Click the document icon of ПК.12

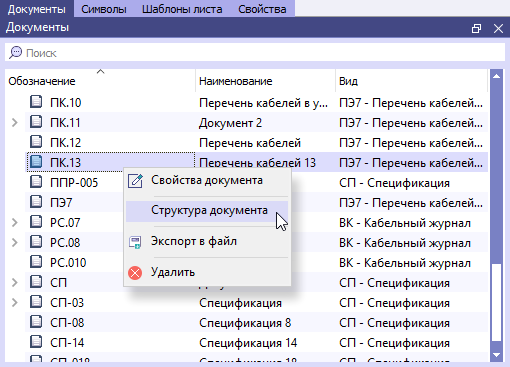[36, 142]
